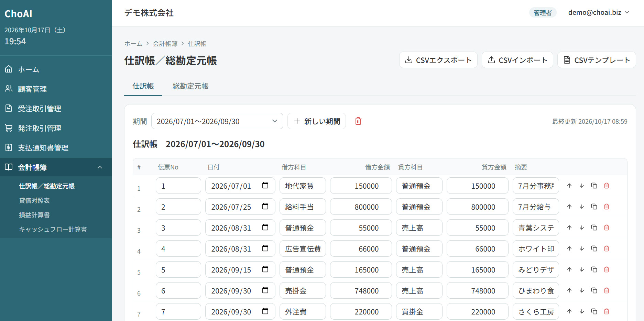
Task: Open 受注取引管理 in sidebar
Action: click(x=56, y=109)
